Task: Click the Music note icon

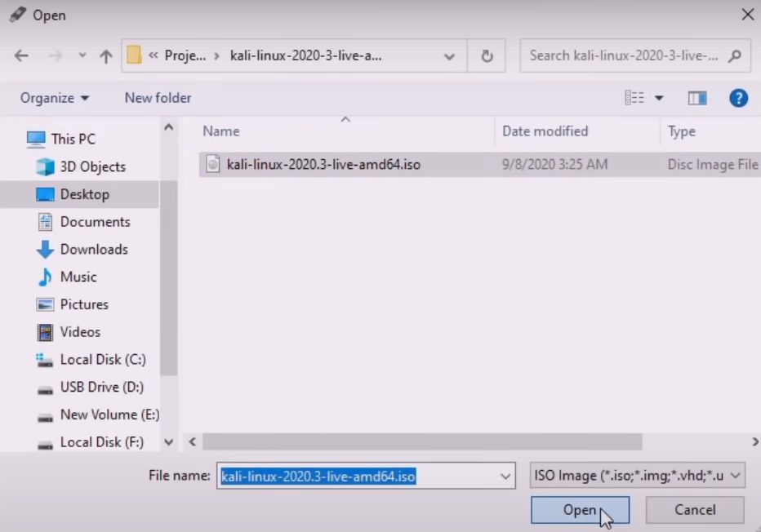Action: click(x=45, y=277)
